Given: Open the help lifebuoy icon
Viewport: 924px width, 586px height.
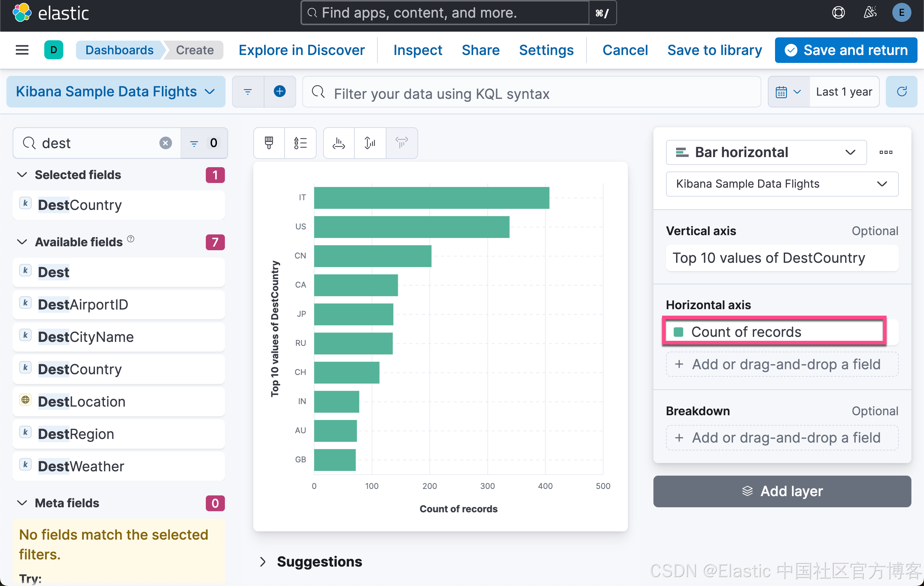Looking at the screenshot, I should pyautogui.click(x=838, y=13).
